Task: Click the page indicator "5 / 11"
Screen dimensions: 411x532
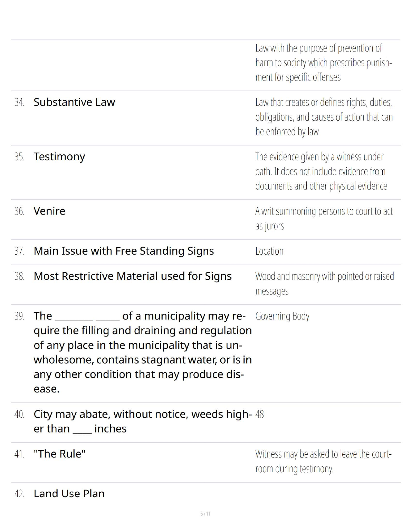Action: [x=205, y=514]
